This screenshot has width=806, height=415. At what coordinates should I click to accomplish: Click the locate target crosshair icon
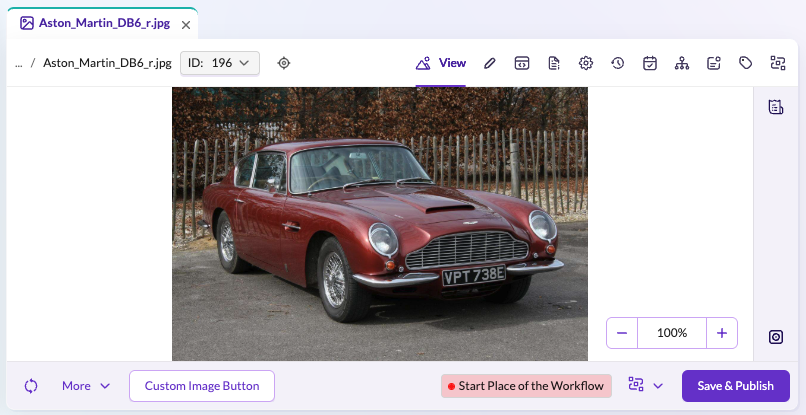point(284,63)
